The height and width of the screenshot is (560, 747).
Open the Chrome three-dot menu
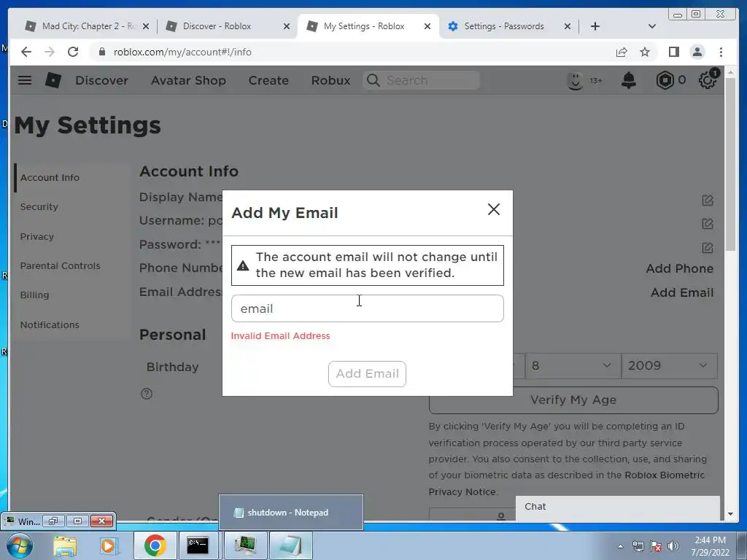(721, 52)
